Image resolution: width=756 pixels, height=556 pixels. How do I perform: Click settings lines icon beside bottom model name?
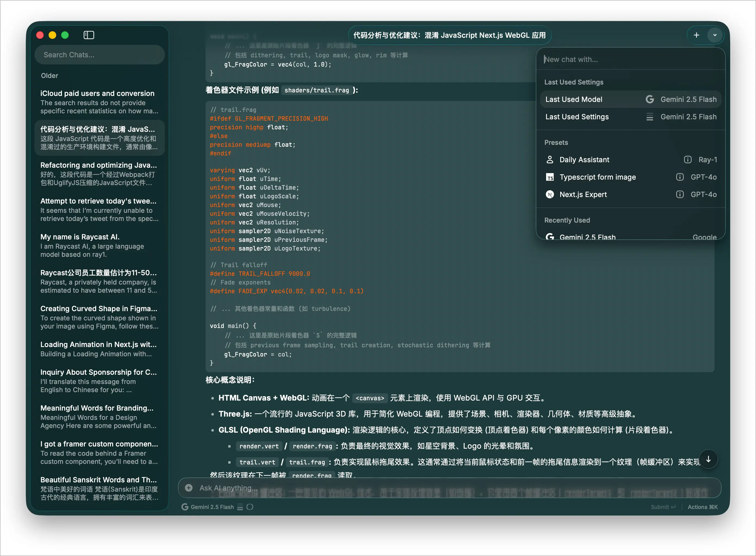tap(240, 507)
